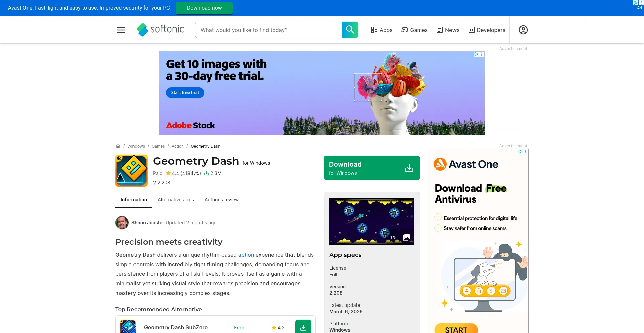The width and height of the screenshot is (644, 333).
Task: Click the 2.208 version value in App specs
Action: pyautogui.click(x=336, y=293)
